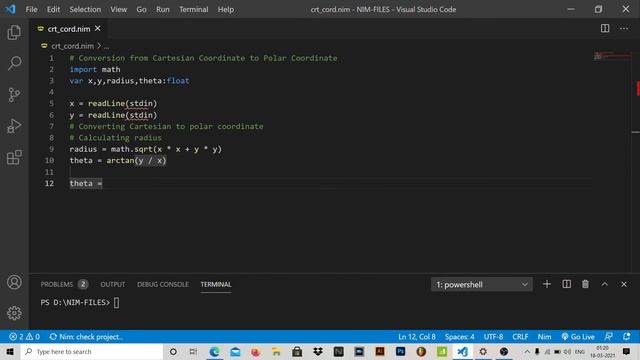Screen dimensions: 640x360
Task: Open Windows Action Center notifications
Action: pyautogui.click(x=627, y=351)
